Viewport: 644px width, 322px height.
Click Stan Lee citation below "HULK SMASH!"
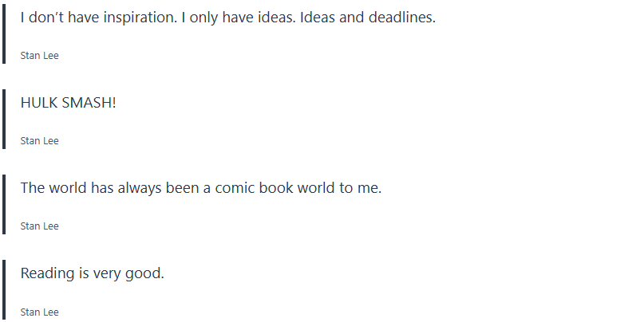[39, 141]
